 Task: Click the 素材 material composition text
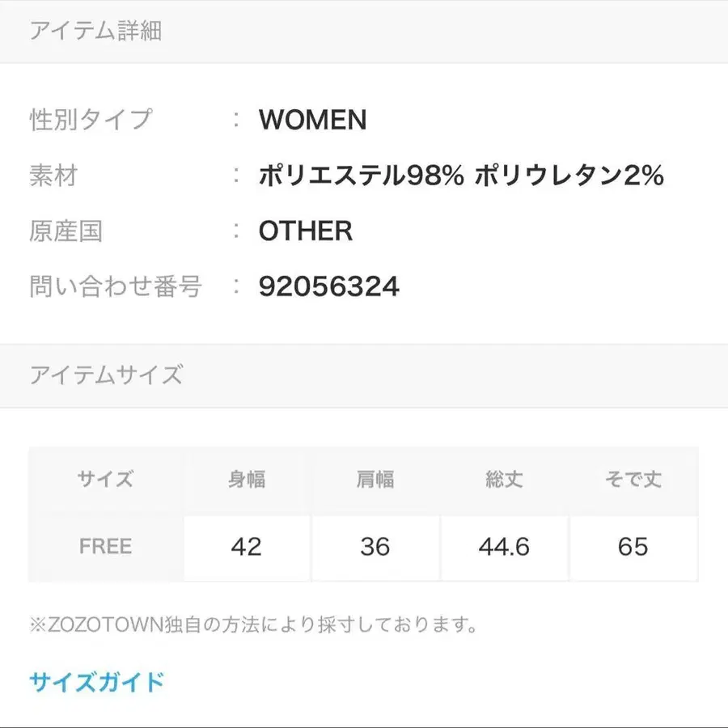(461, 175)
